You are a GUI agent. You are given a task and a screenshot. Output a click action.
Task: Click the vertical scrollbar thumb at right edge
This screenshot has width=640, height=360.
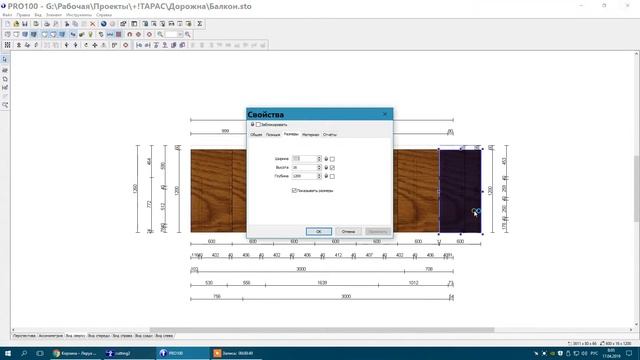(x=637, y=189)
